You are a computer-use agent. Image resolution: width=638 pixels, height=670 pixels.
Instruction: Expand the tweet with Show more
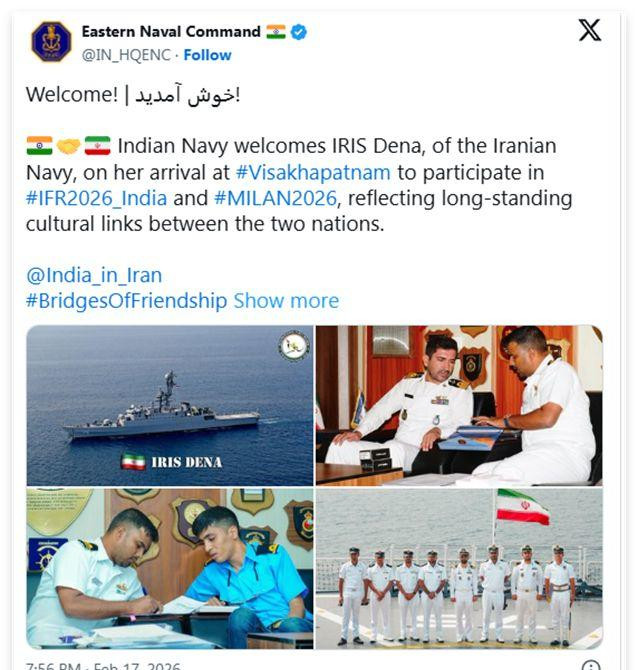pos(286,301)
